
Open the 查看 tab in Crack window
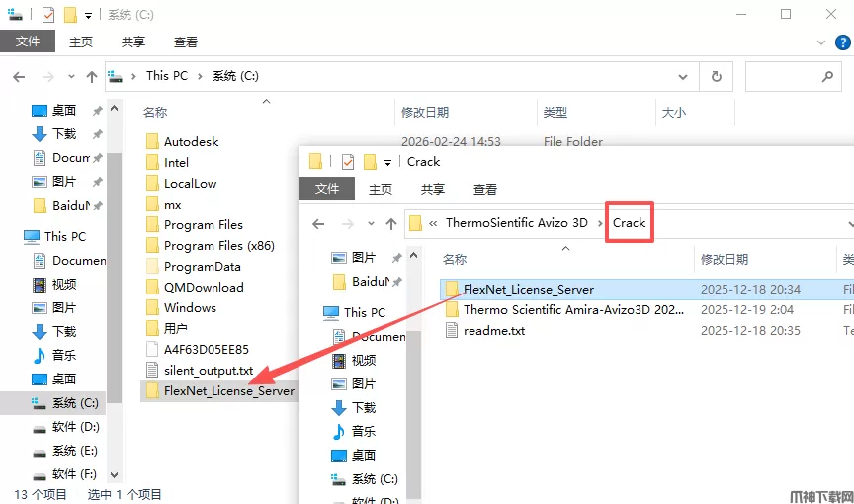point(484,189)
